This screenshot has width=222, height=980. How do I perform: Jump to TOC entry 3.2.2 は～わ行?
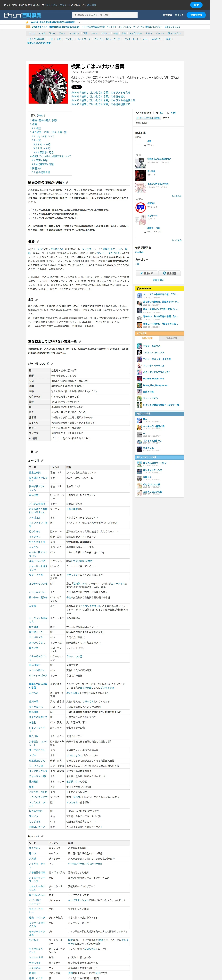41,148
